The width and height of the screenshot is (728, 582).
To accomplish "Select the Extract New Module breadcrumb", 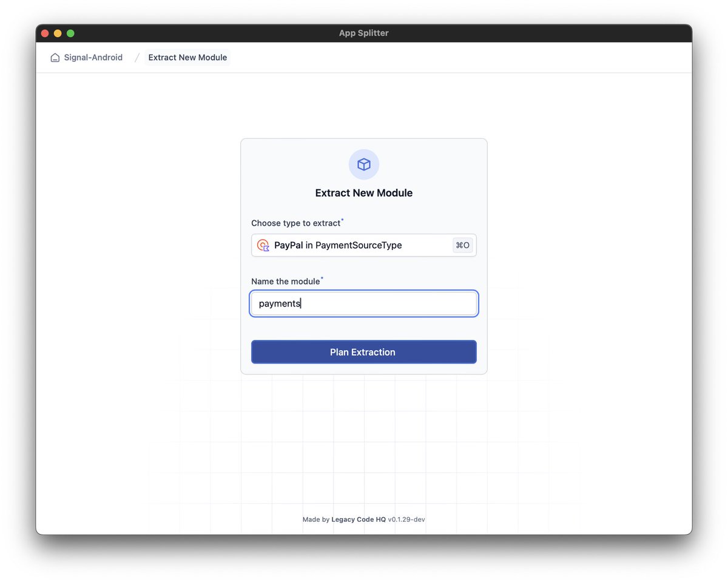I will [x=187, y=58].
